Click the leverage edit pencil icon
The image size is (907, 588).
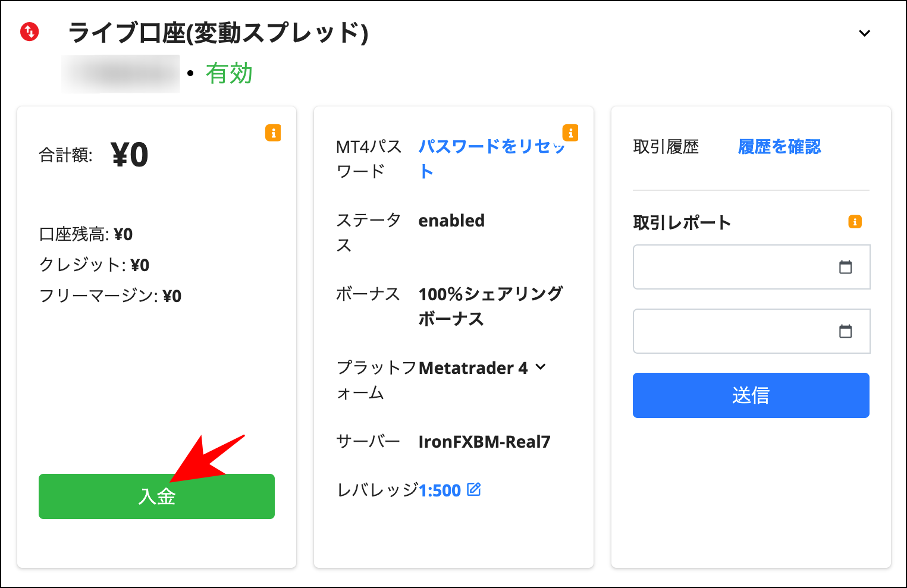[x=474, y=489]
